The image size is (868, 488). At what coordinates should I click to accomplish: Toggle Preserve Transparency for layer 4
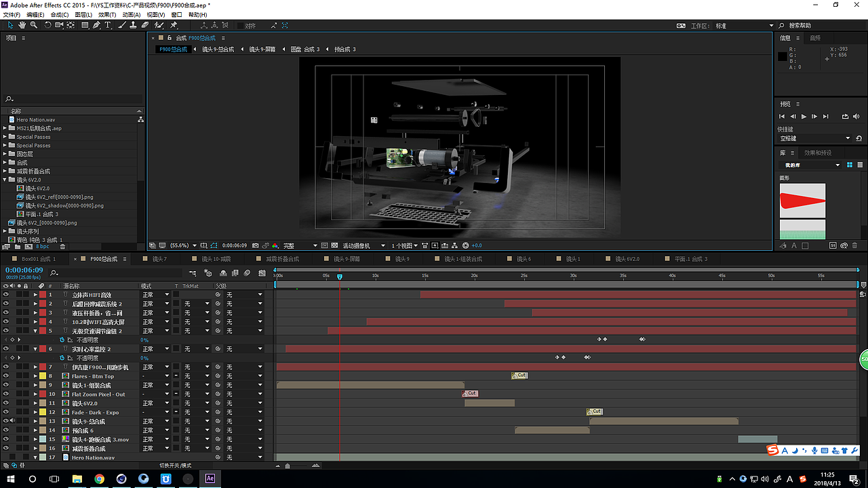[176, 322]
